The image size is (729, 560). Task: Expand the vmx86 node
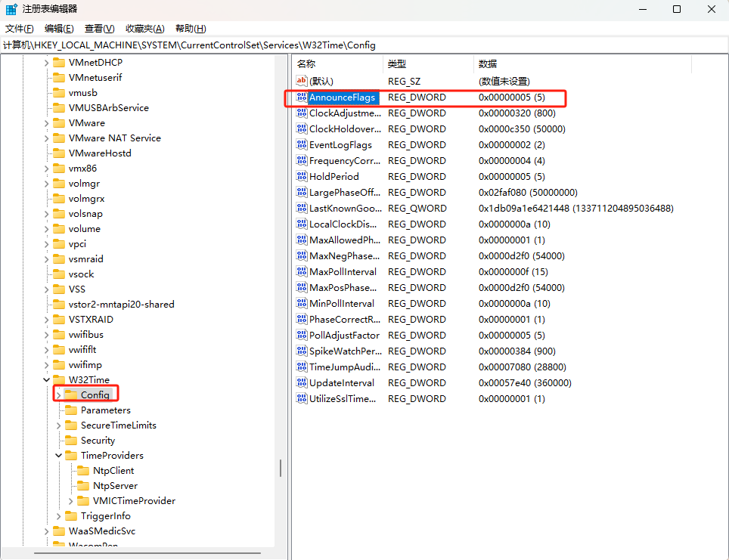click(46, 169)
